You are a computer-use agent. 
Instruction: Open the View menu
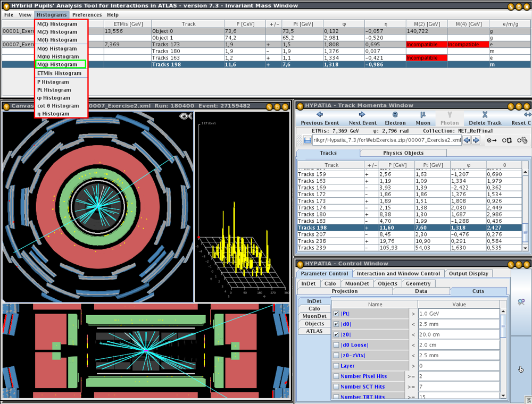(25, 15)
